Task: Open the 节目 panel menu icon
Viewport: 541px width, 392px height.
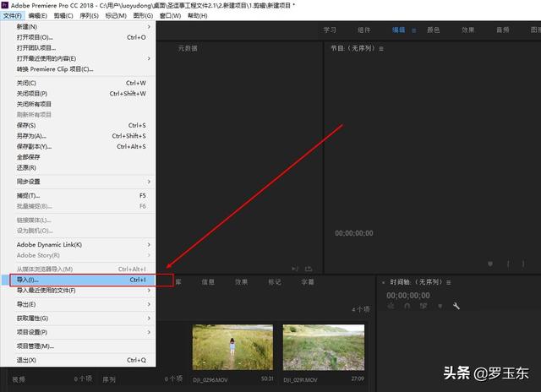Action: pos(381,49)
